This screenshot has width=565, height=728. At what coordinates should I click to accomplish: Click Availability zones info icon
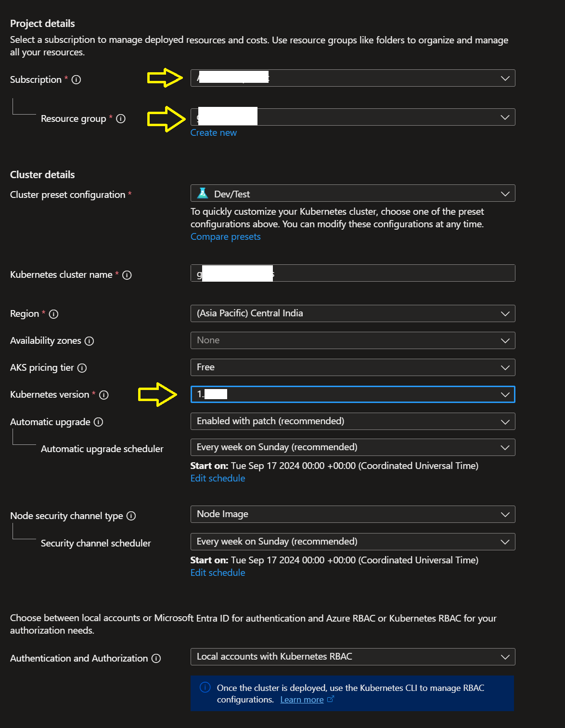click(89, 341)
